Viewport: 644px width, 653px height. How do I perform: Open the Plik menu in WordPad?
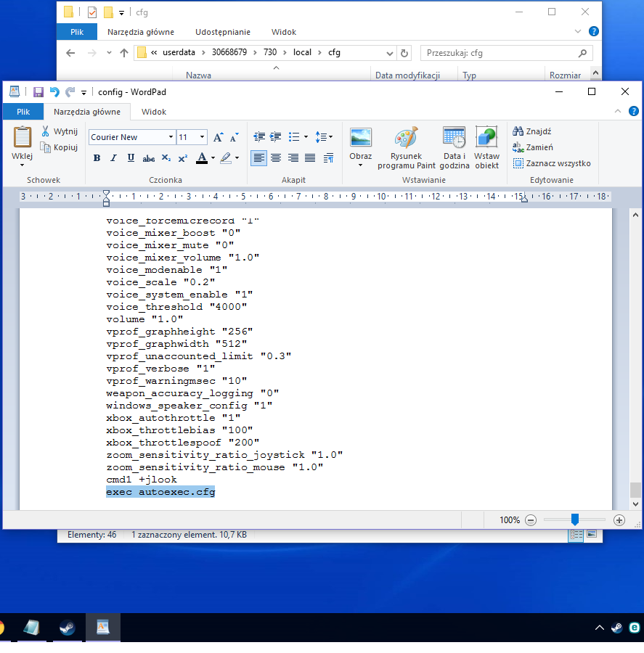pyautogui.click(x=23, y=112)
